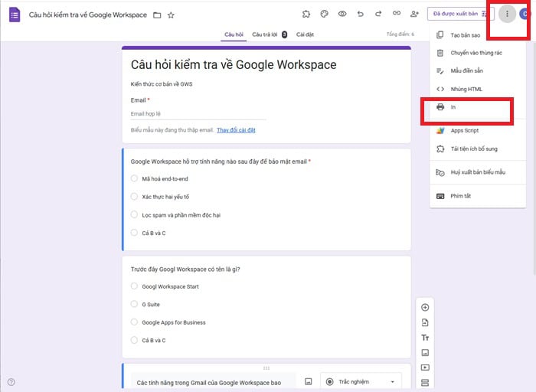The width and height of the screenshot is (536, 392).
Task: Click the "Đã được xuất bản" button
Action: [459, 14]
